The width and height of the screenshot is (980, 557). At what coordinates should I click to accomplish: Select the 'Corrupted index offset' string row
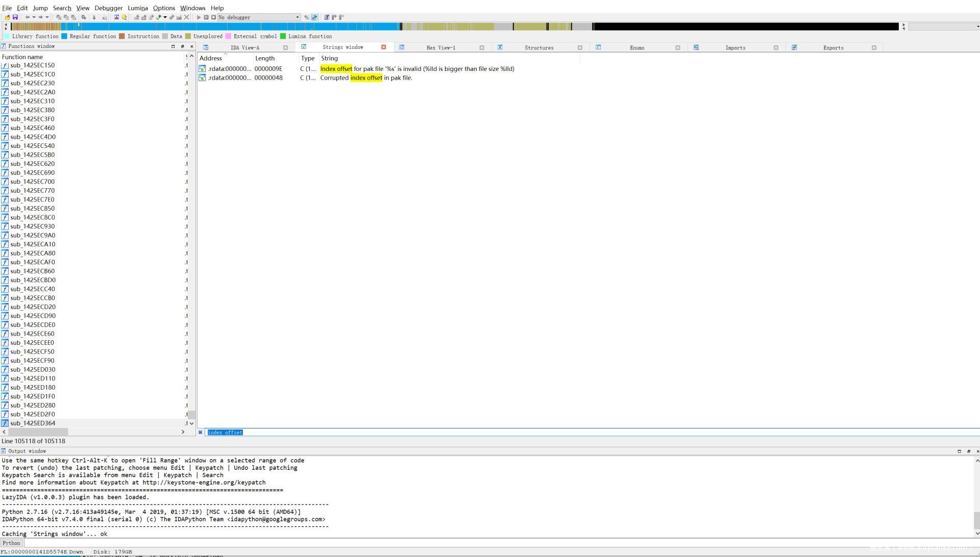tap(366, 78)
